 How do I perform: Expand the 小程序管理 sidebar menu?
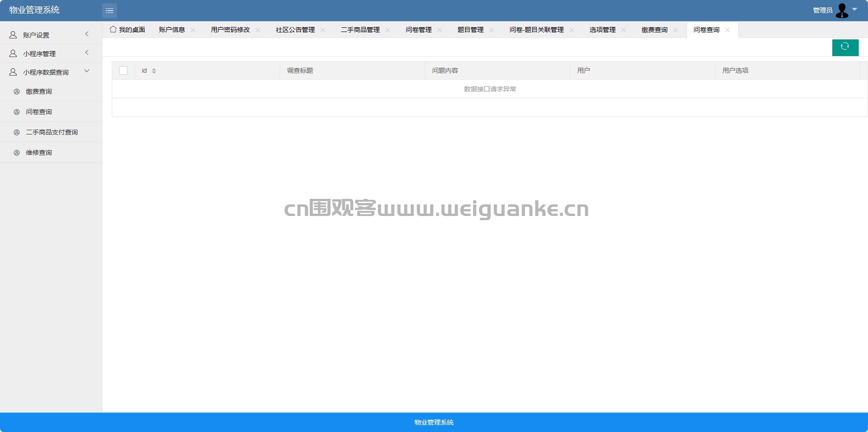(x=51, y=53)
